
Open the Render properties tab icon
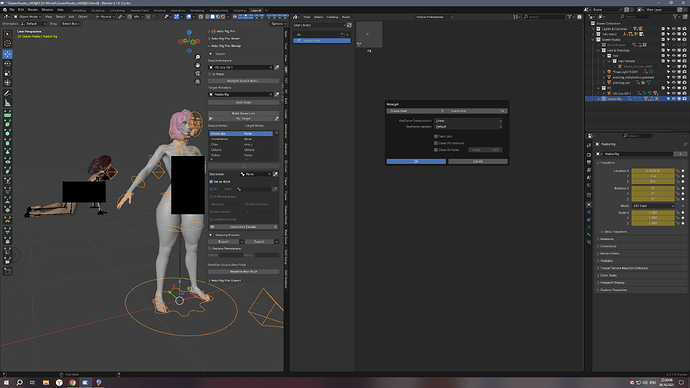pyautogui.click(x=589, y=155)
